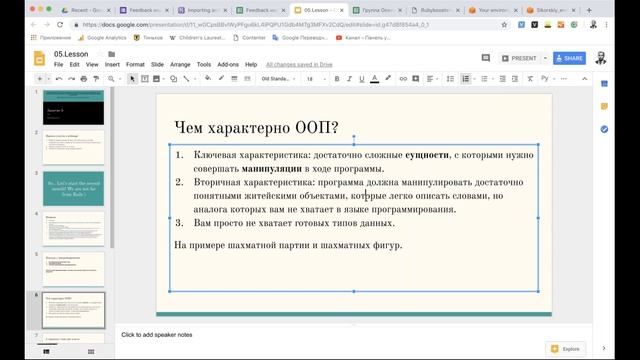Decrease the paragraph indent

(x=502, y=79)
